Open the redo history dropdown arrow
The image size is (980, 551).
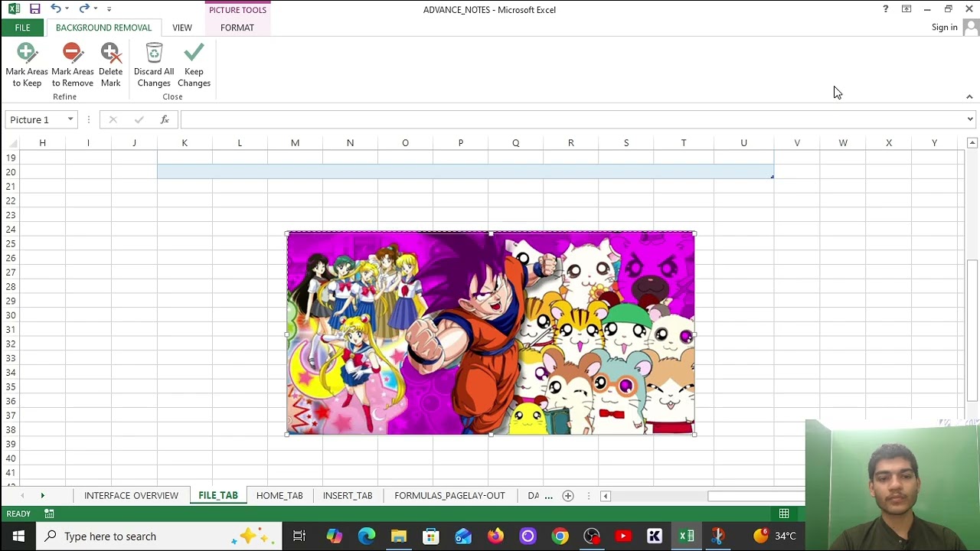[96, 9]
